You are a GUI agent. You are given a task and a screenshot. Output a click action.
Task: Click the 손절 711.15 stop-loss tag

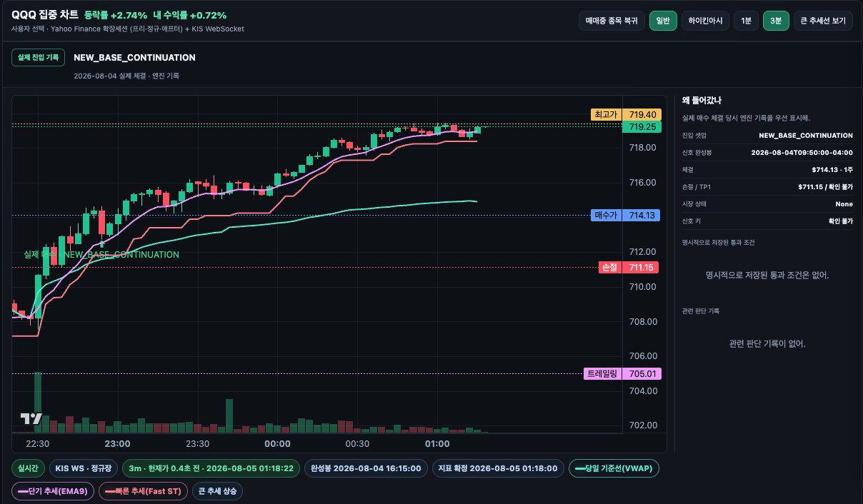tap(629, 268)
